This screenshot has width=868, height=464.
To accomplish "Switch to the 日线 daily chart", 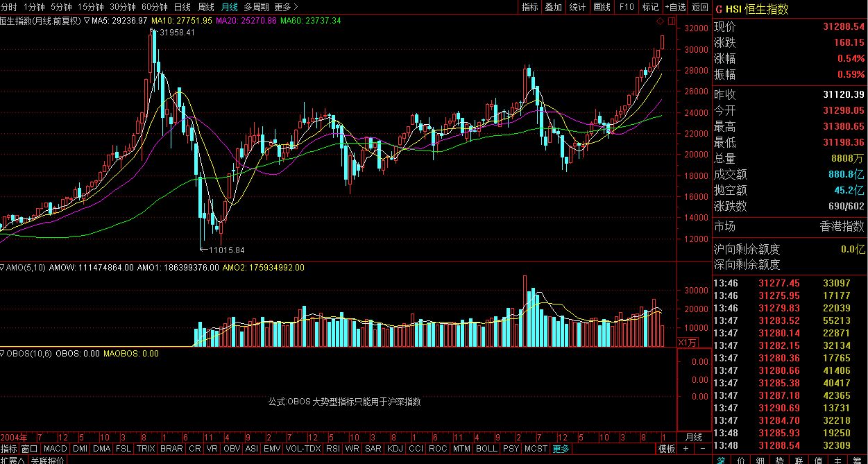I will (182, 6).
